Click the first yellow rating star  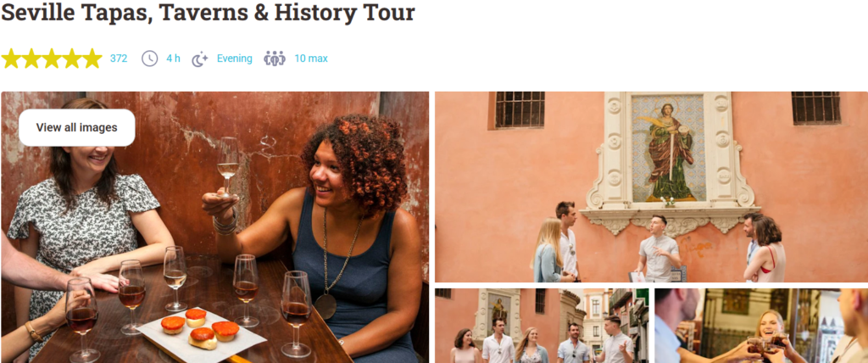[x=11, y=59]
